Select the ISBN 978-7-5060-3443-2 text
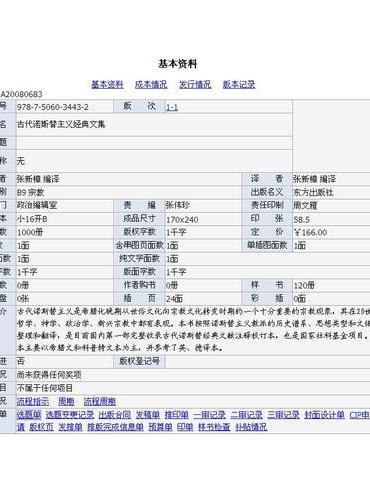This screenshot has height=500, width=370. pyautogui.click(x=53, y=107)
